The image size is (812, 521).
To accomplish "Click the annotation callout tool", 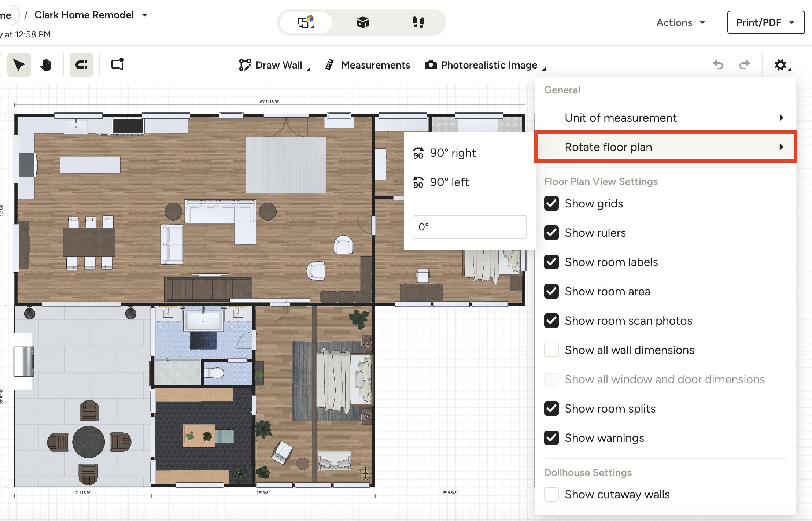I will click(117, 65).
